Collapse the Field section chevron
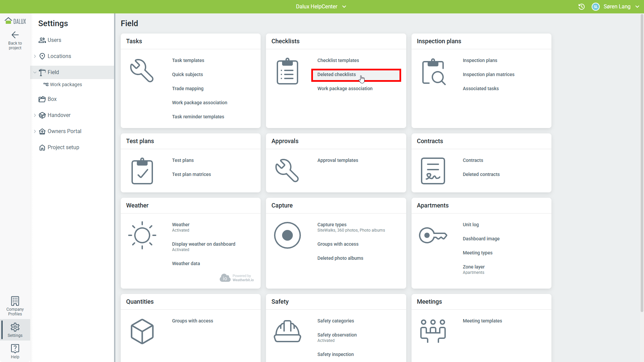Screen dimensions: 644x362 click(x=35, y=72)
